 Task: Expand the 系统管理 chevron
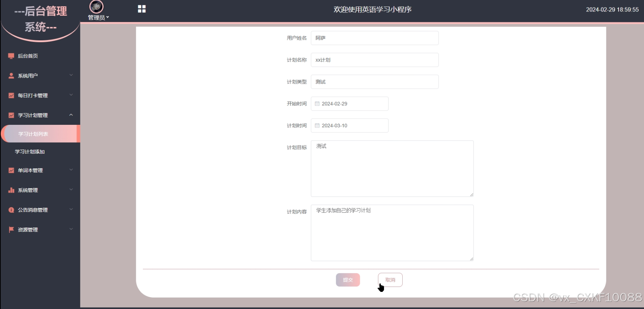71,190
